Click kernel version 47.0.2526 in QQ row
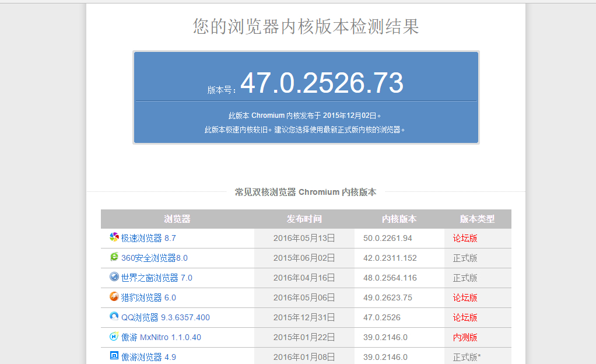The image size is (596, 364). point(382,317)
